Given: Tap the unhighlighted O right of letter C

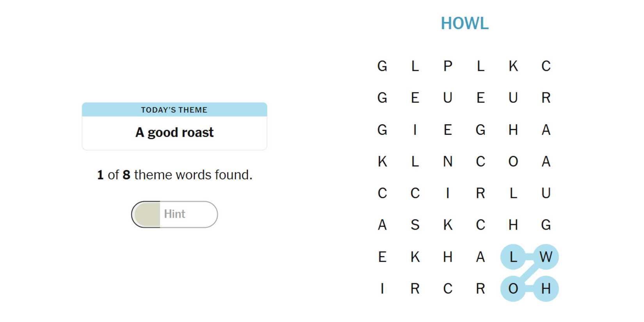Looking at the screenshot, I should [513, 161].
